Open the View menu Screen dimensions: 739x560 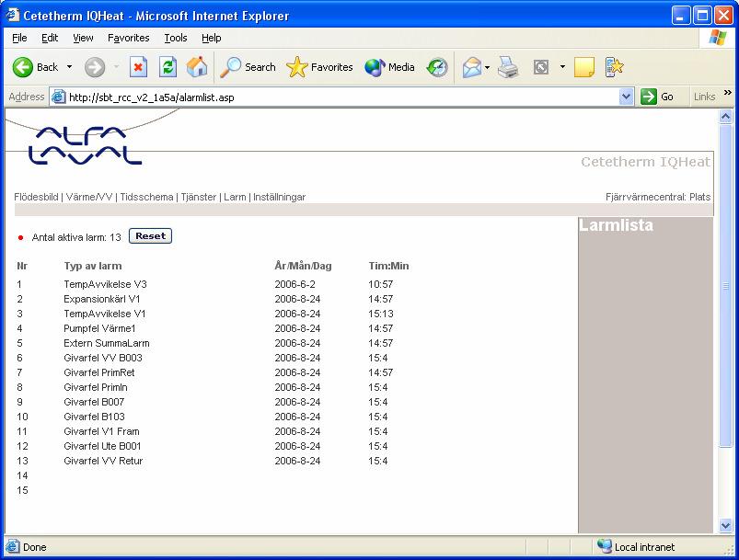(x=83, y=38)
